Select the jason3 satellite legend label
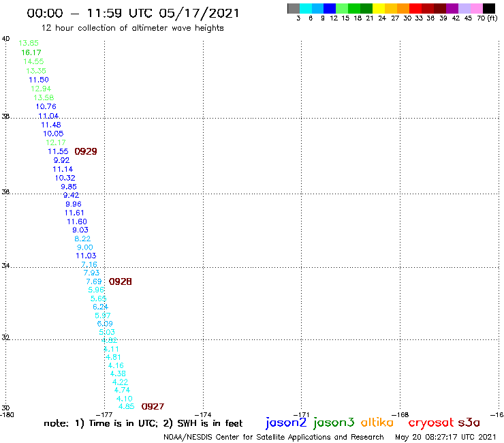This screenshot has width=504, height=443. coord(334,423)
